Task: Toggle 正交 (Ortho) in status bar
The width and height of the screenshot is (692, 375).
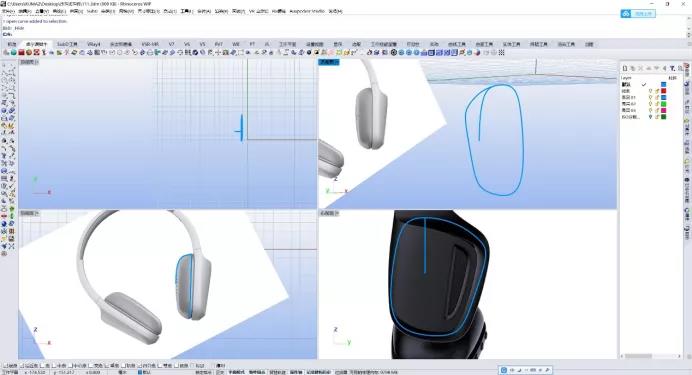Action: 221,372
